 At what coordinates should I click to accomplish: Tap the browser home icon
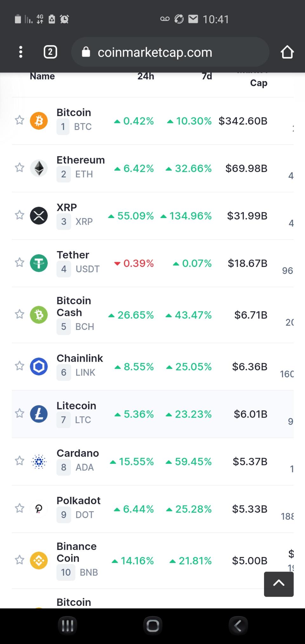[x=287, y=52]
